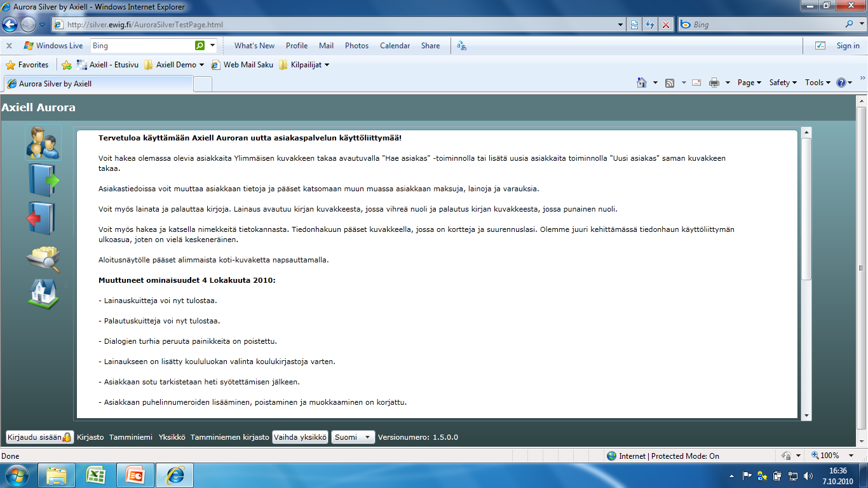The image size is (868, 488).
Task: Click the Vaihda yksikkö button
Action: pyautogui.click(x=301, y=437)
